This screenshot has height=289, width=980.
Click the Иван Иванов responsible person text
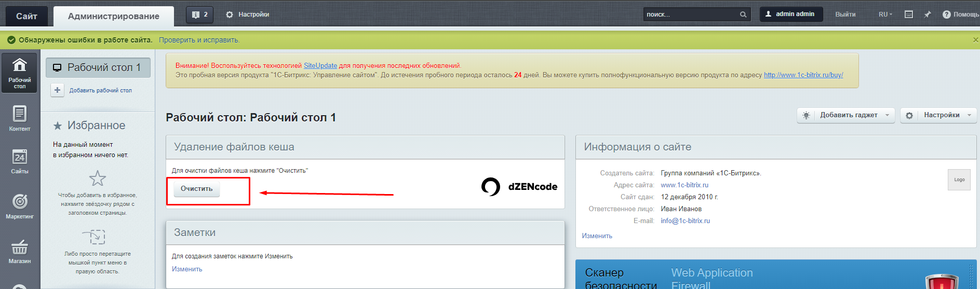(681, 209)
